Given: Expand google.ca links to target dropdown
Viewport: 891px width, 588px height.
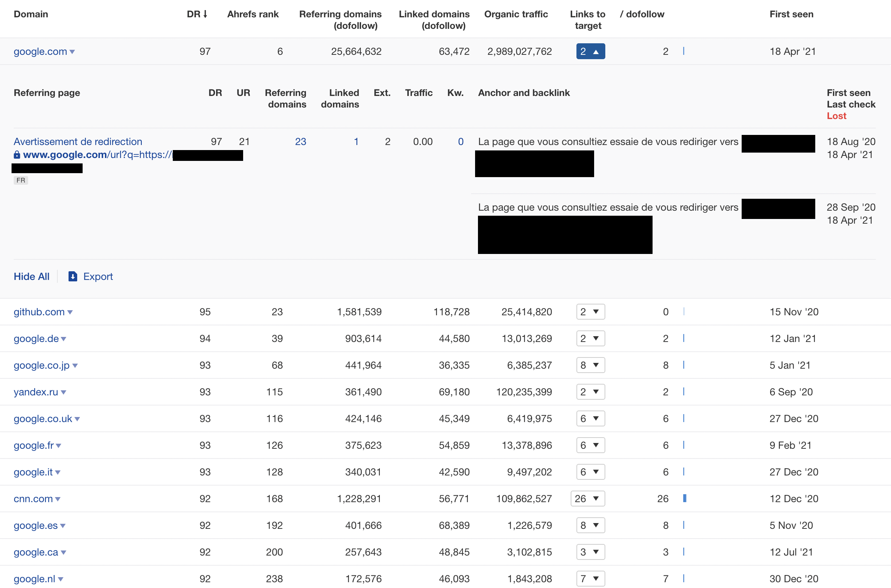Looking at the screenshot, I should (590, 552).
